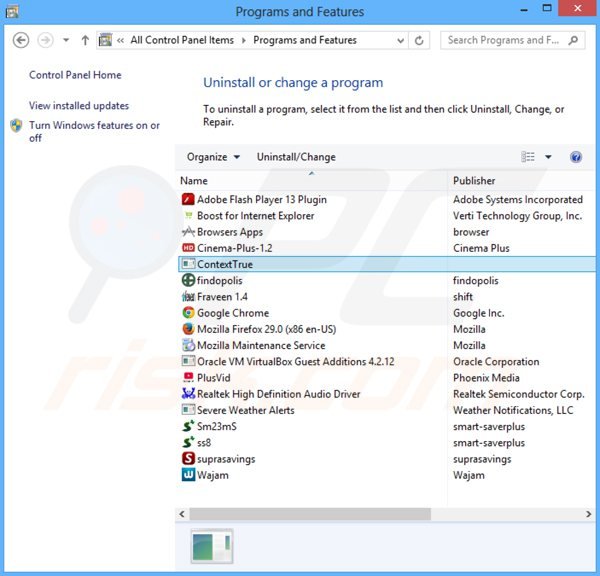Open the Organize dropdown menu
The width and height of the screenshot is (600, 576).
coord(213,157)
